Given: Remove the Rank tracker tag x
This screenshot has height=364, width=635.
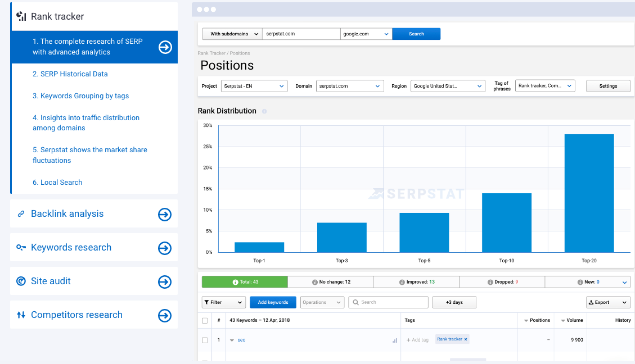Looking at the screenshot, I should click(466, 339).
